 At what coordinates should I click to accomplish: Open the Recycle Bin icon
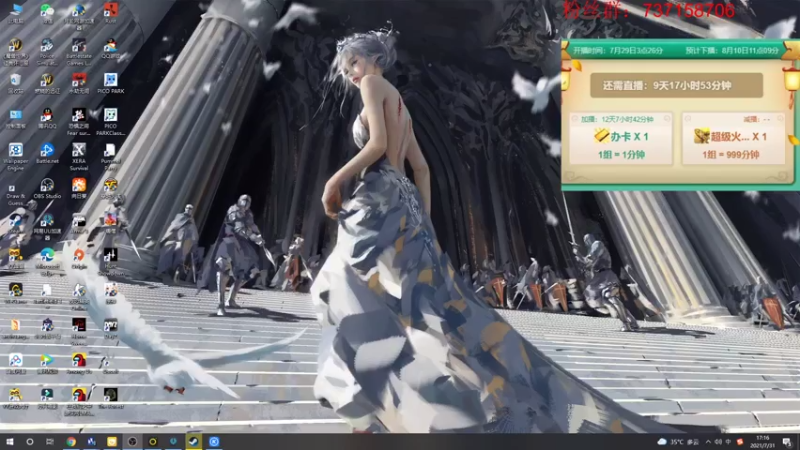coord(15,83)
